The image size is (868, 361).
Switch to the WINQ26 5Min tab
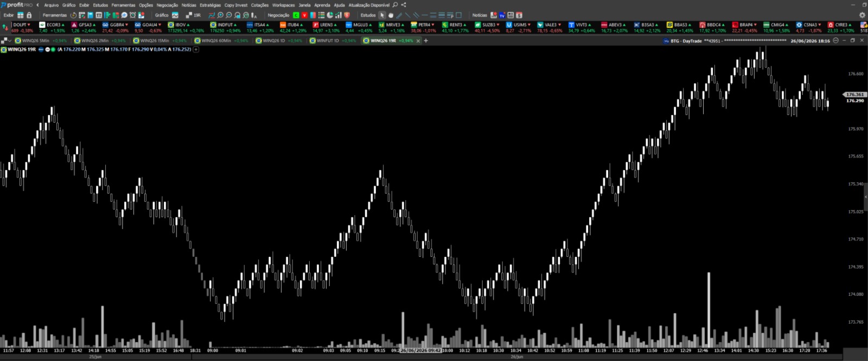click(x=40, y=41)
